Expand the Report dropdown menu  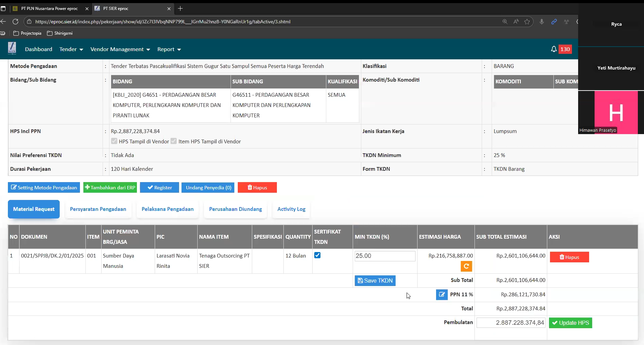tap(169, 49)
